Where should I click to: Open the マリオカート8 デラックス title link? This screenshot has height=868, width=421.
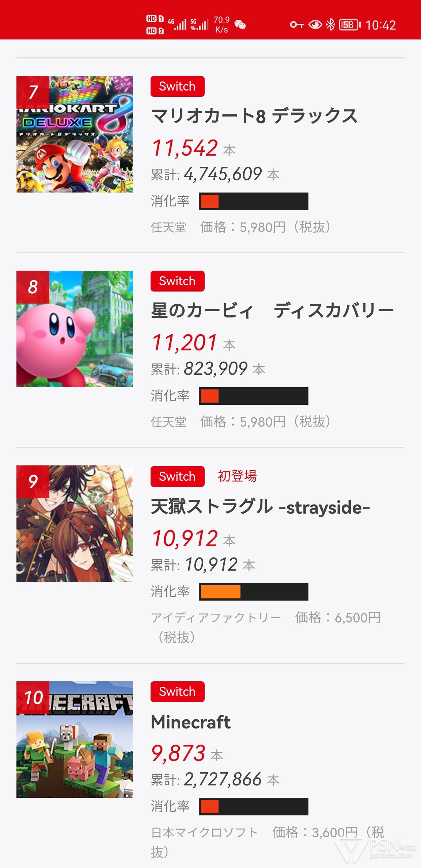point(254,116)
